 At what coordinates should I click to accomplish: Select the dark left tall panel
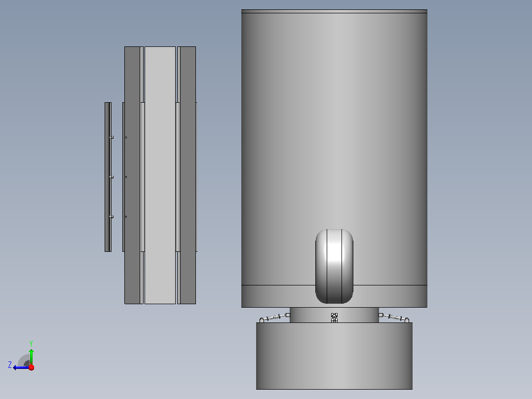[x=132, y=175]
